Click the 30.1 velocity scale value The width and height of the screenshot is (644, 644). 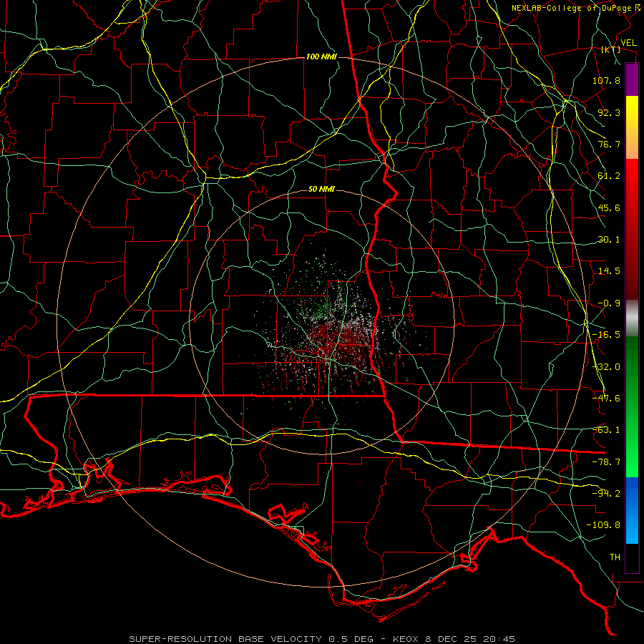tap(609, 240)
